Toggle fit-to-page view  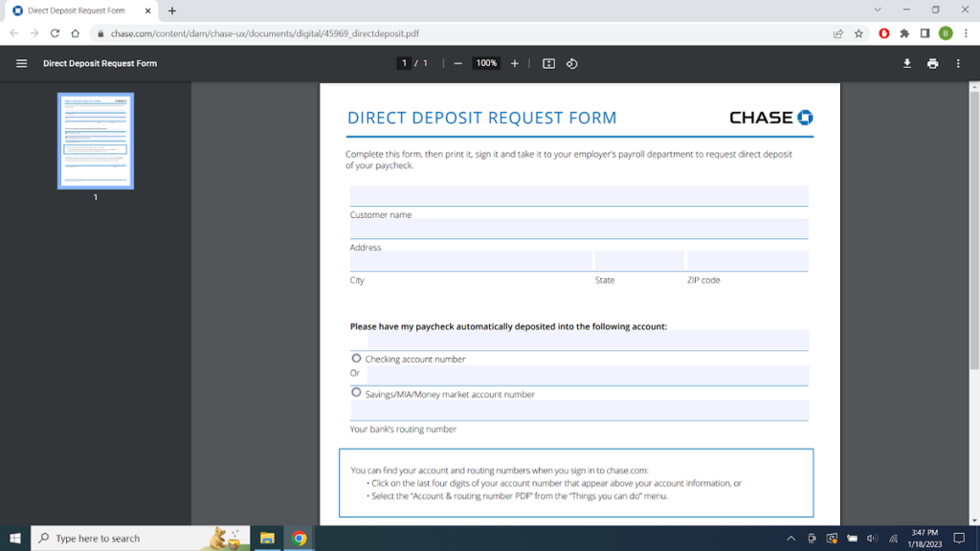[x=546, y=63]
